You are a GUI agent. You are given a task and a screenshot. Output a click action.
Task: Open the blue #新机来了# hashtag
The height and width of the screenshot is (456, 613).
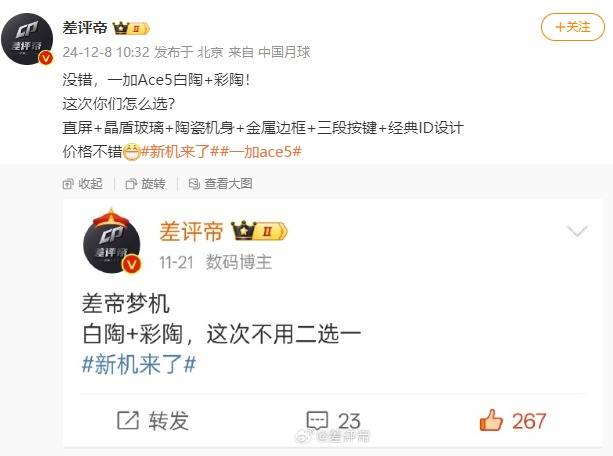tap(139, 364)
